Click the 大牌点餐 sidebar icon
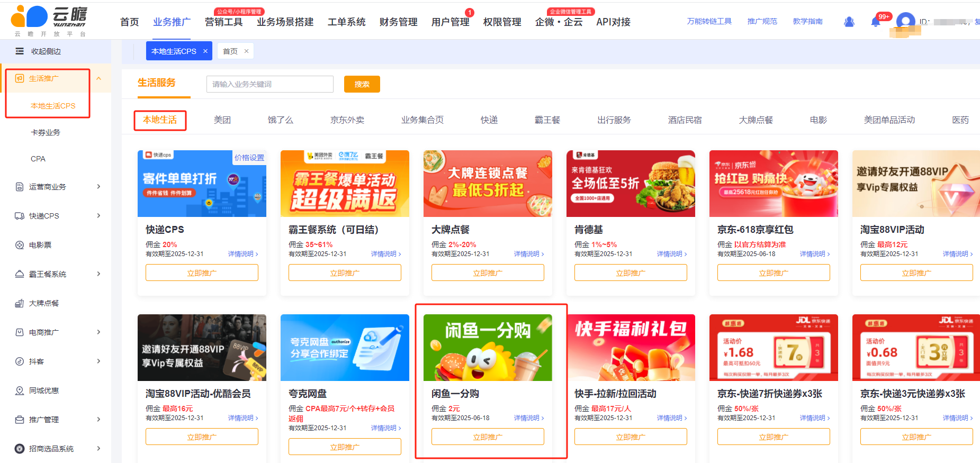The width and height of the screenshot is (980, 463). click(20, 303)
